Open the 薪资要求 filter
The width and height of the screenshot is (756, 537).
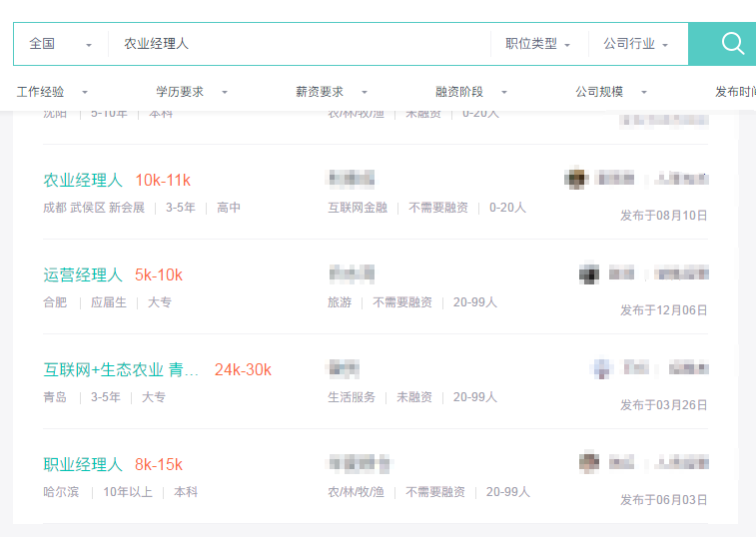(x=332, y=92)
